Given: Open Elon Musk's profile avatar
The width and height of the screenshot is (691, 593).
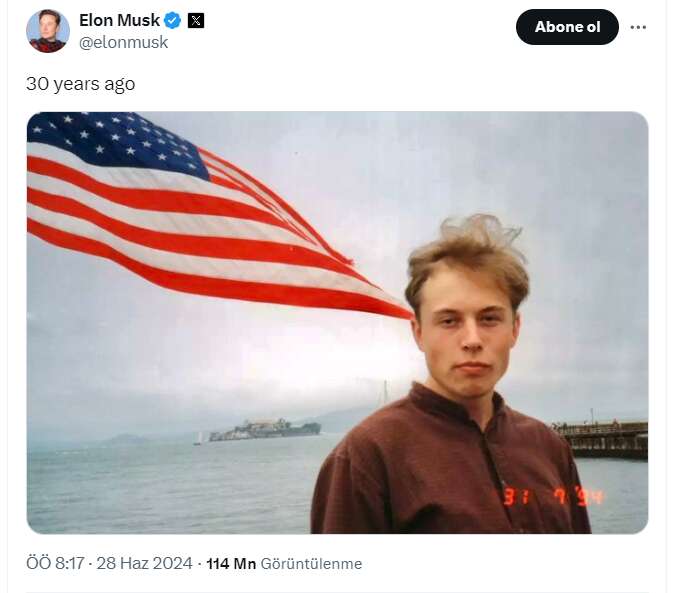Looking at the screenshot, I should 48,31.
